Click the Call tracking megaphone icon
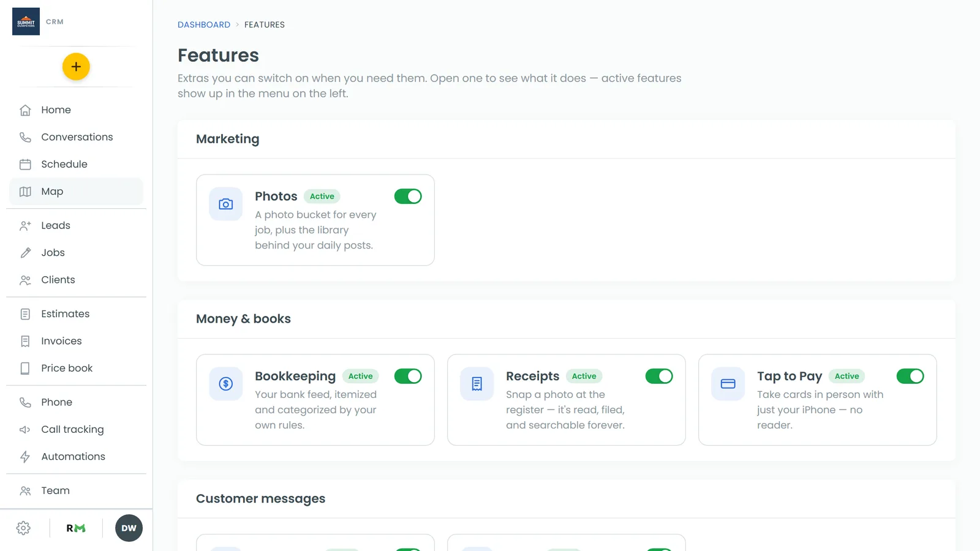Viewport: 980px width, 551px height. (25, 430)
